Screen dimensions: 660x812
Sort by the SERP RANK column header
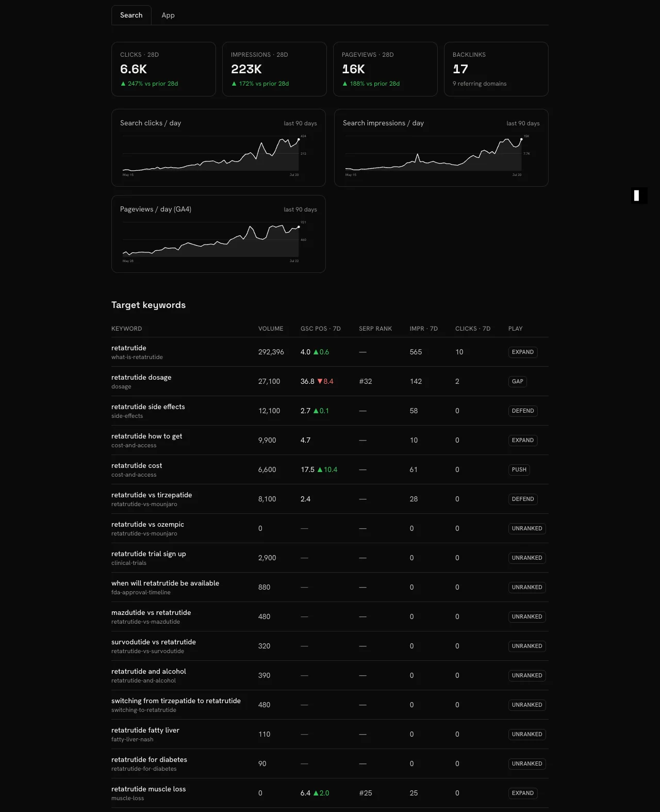(x=375, y=329)
